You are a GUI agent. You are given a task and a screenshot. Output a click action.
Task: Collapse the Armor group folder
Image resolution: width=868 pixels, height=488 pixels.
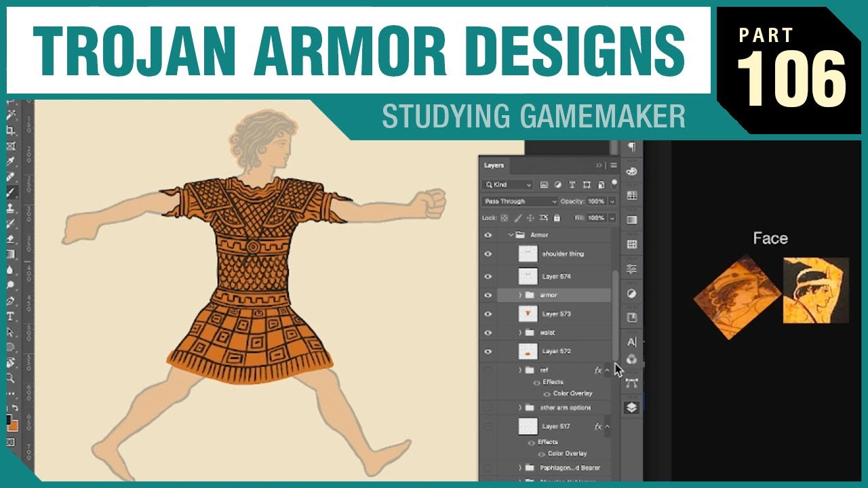point(511,235)
